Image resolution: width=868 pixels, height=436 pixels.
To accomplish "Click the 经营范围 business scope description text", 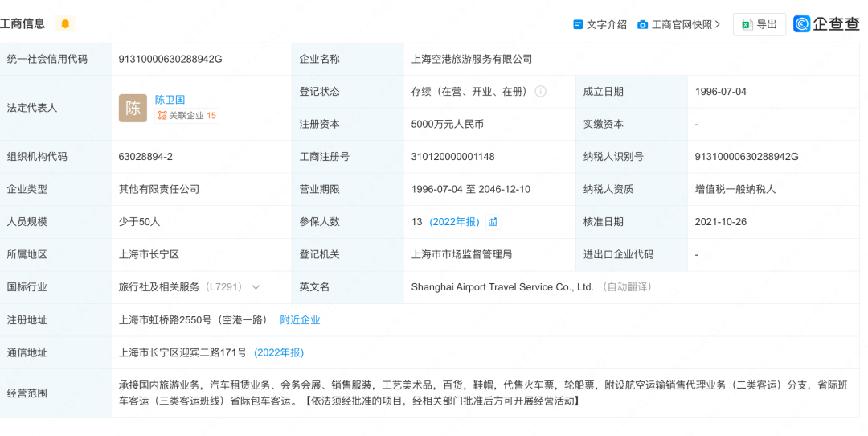I will [x=483, y=393].
